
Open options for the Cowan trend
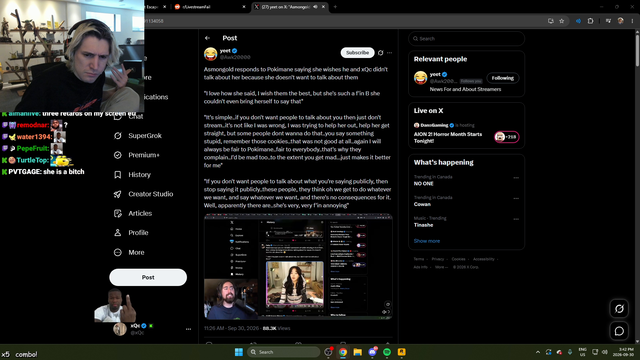pos(516,198)
